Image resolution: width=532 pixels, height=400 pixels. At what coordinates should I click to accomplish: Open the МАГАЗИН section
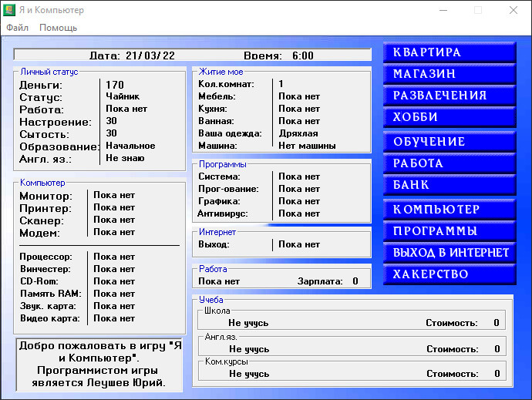(x=449, y=74)
